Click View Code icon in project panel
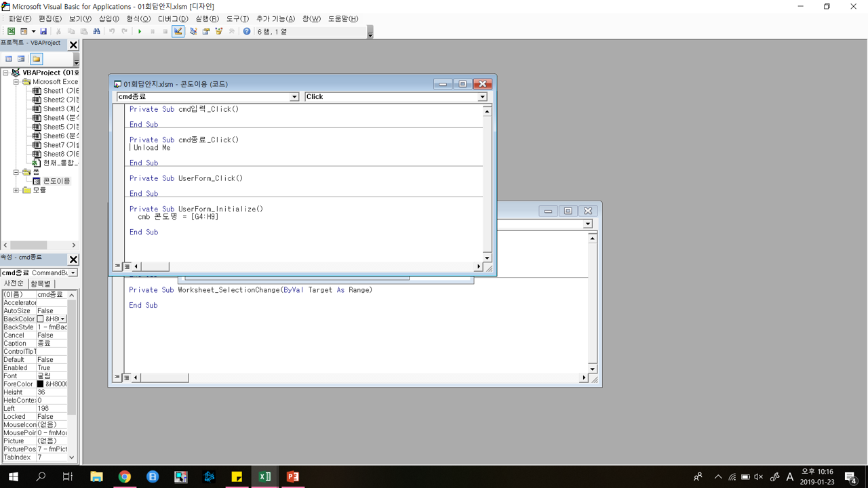 [9, 59]
